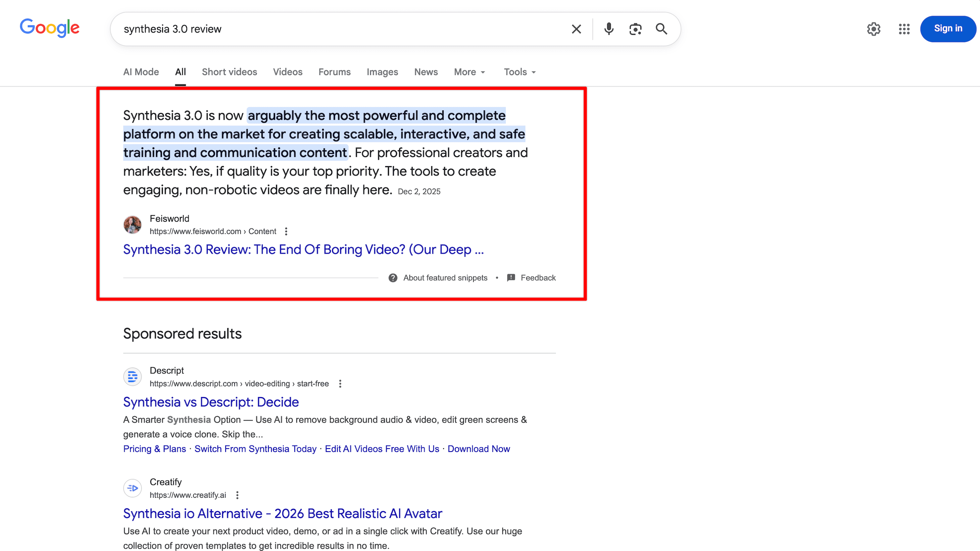This screenshot has width=980, height=551.
Task: Click the https://www.feisworld.com › Content URL
Action: (x=213, y=231)
